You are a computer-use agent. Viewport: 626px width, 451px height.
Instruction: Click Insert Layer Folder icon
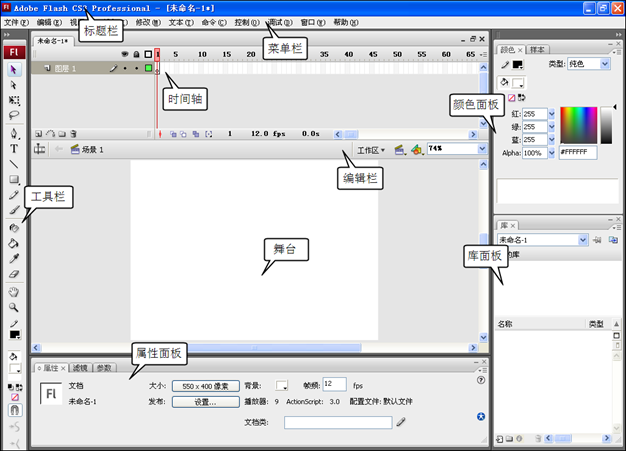pyautogui.click(x=62, y=134)
